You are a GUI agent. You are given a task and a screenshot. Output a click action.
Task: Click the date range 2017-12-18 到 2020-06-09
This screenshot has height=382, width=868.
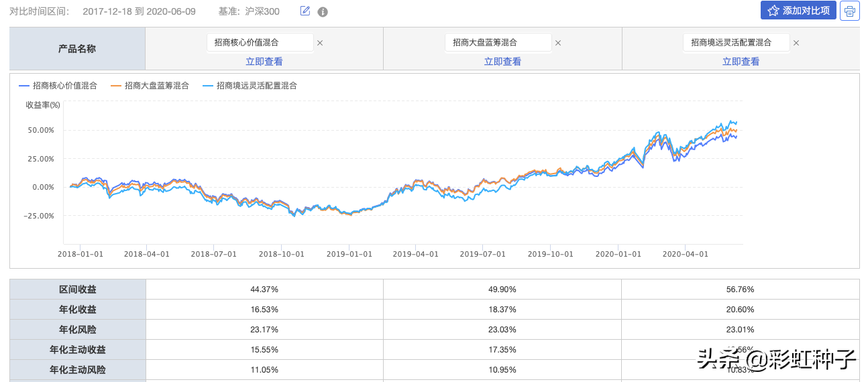(x=139, y=11)
